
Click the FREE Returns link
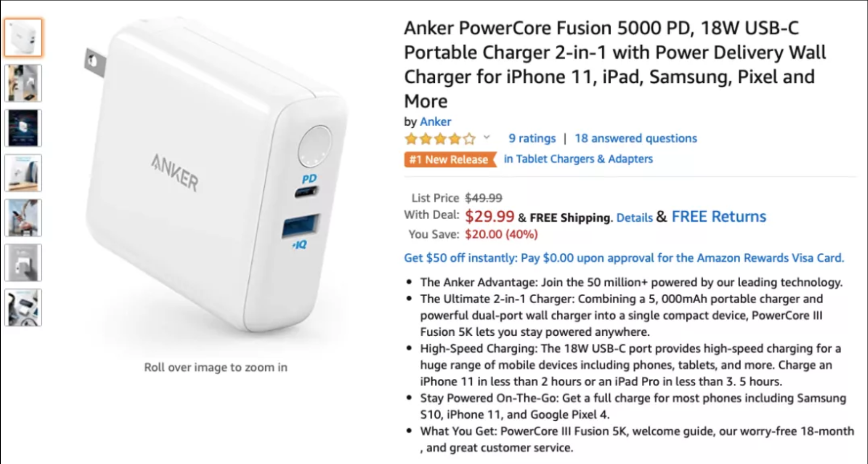pyautogui.click(x=719, y=216)
